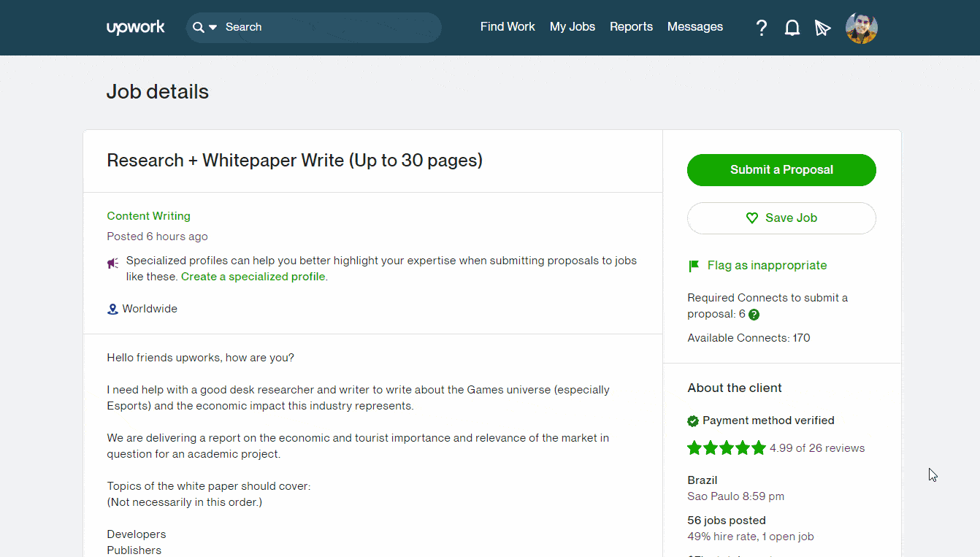Click the Job details page heading
The width and height of the screenshot is (980, 557).
tap(158, 92)
